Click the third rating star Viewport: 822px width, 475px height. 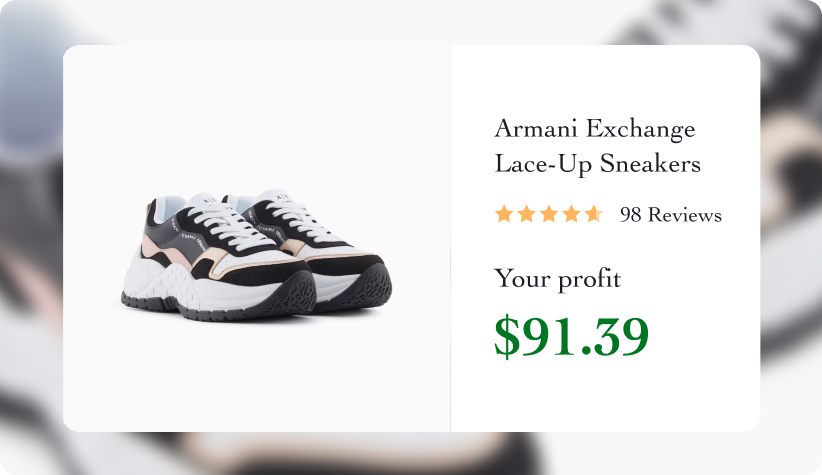click(549, 214)
